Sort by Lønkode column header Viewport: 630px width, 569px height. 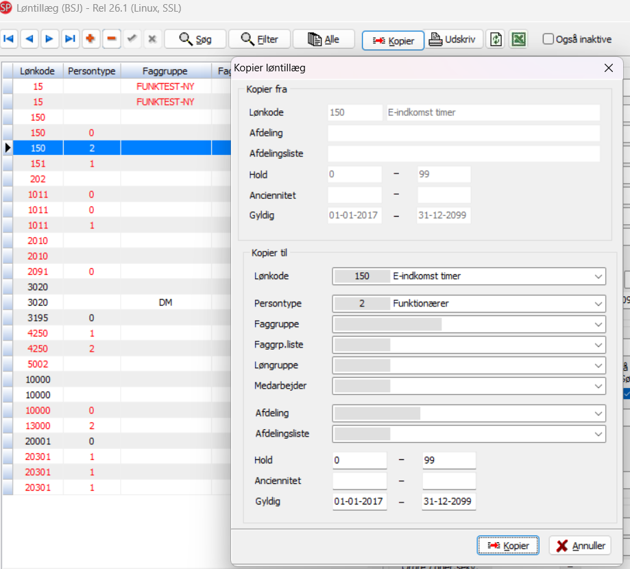point(38,71)
